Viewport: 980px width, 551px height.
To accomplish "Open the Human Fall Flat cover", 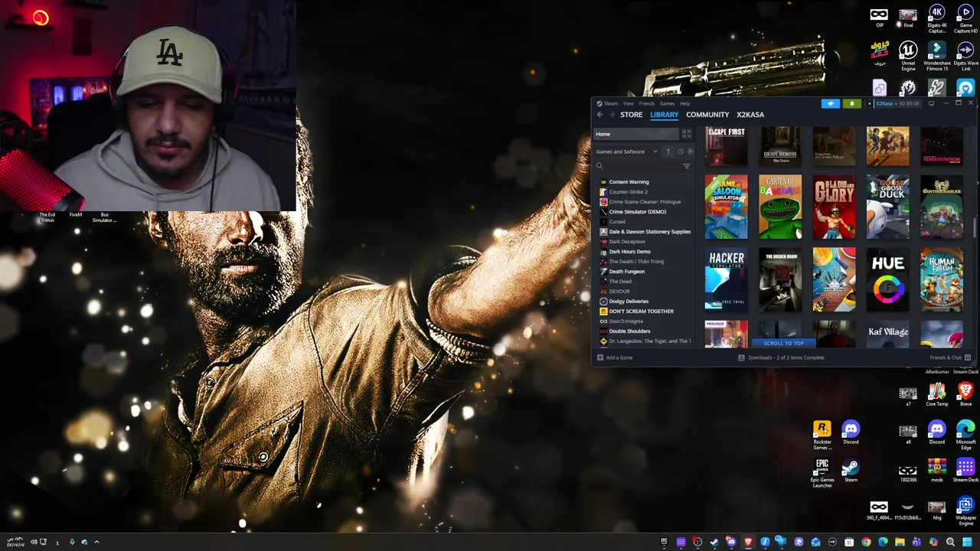I will coord(942,279).
